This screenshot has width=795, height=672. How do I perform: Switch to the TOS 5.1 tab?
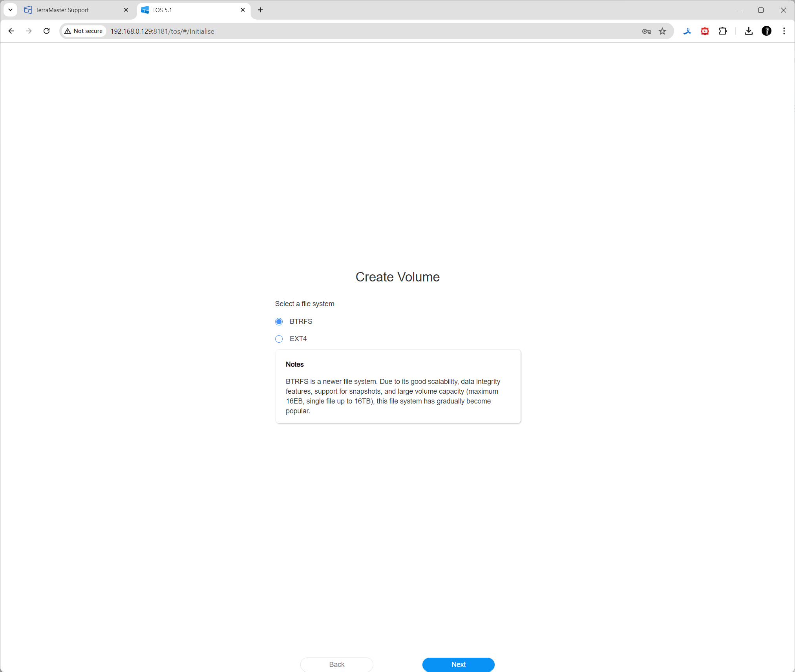188,10
